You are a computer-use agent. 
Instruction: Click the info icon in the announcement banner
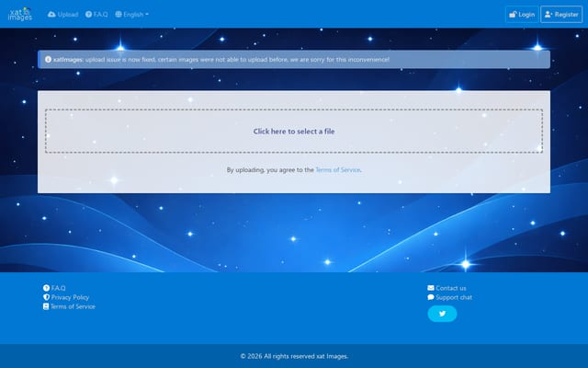[x=48, y=59]
